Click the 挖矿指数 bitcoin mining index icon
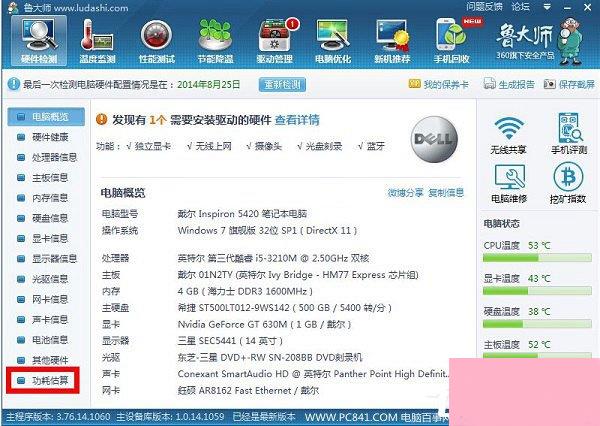The width and height of the screenshot is (600, 426). click(x=568, y=183)
